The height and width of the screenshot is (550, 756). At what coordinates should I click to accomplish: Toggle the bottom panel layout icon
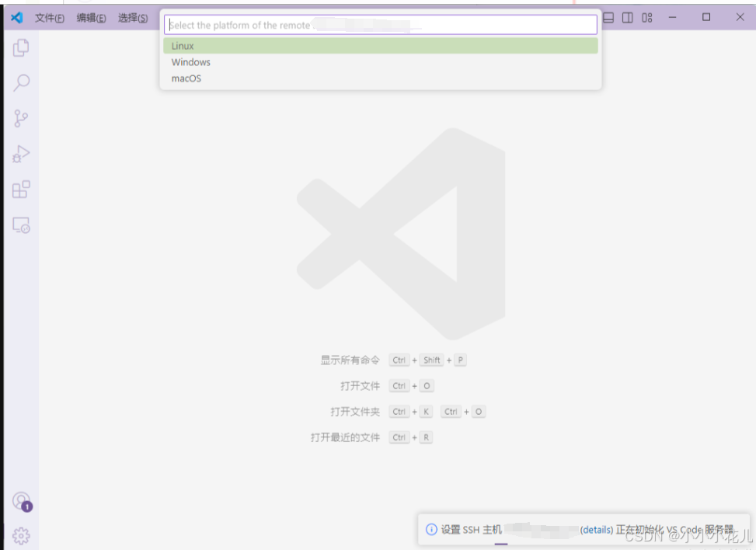tap(608, 18)
